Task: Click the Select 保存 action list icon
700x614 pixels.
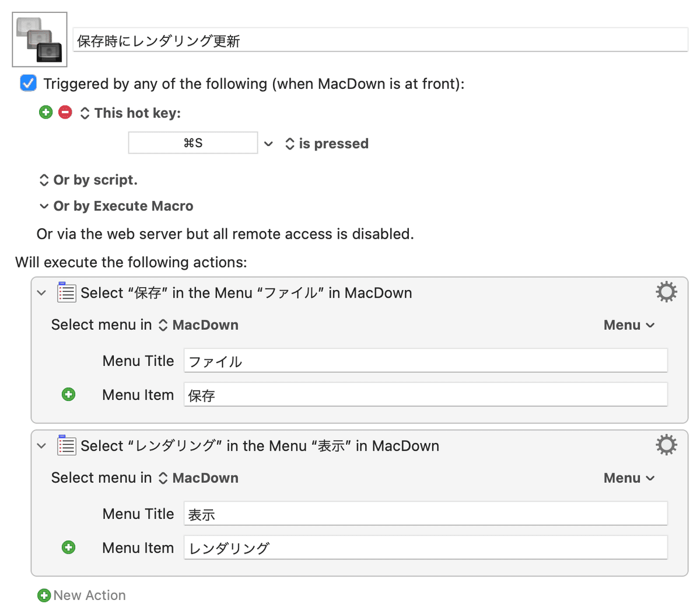Action: point(66,292)
